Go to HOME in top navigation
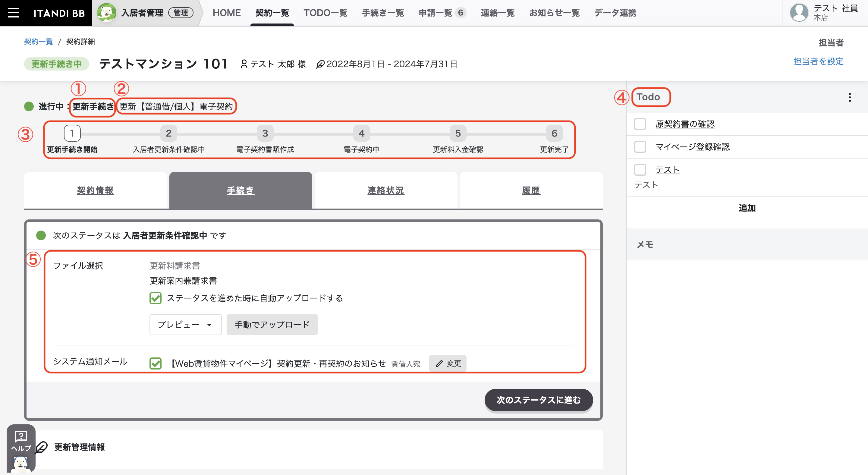The height and width of the screenshot is (475, 868). (x=226, y=13)
